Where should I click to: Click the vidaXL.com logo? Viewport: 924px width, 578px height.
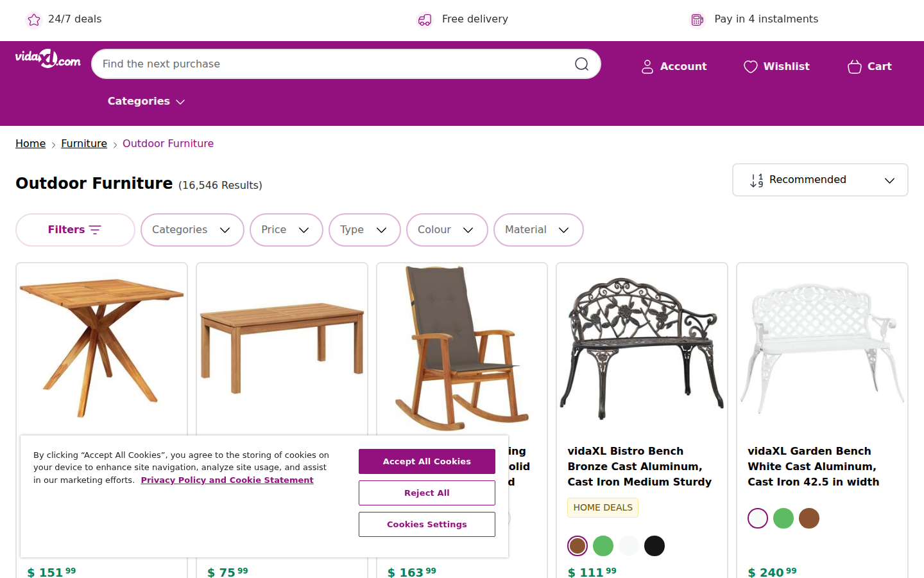tap(48, 59)
